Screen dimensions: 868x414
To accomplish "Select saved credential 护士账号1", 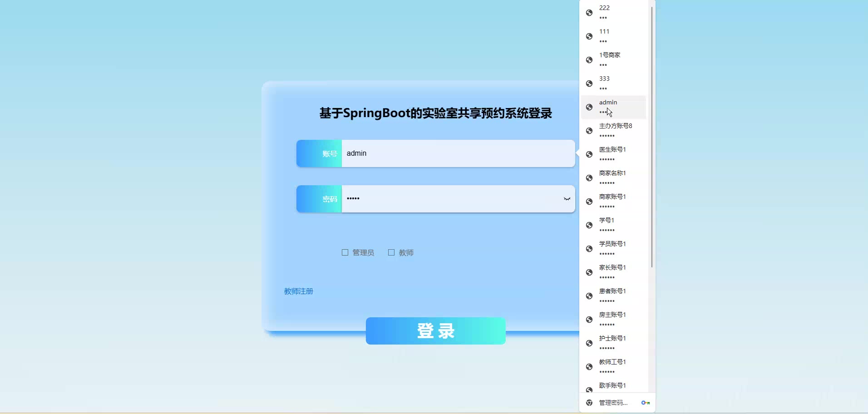I will (x=614, y=343).
